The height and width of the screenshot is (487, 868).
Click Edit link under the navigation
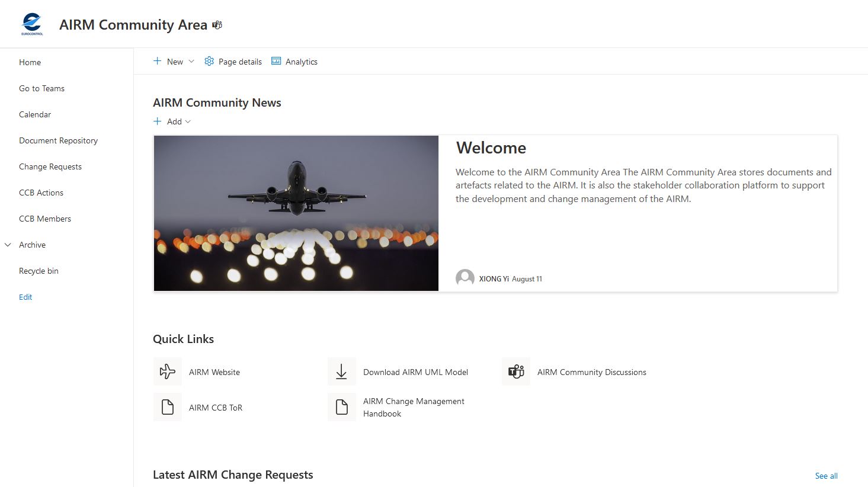click(x=25, y=297)
